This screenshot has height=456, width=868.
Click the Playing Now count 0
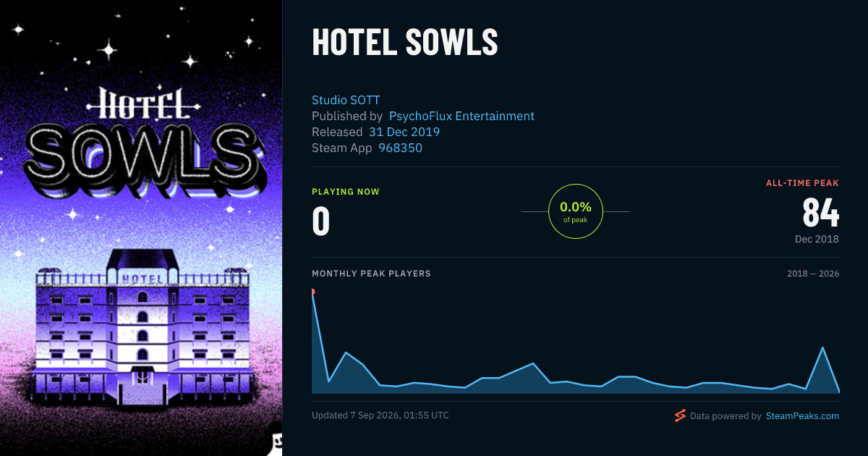tap(320, 221)
